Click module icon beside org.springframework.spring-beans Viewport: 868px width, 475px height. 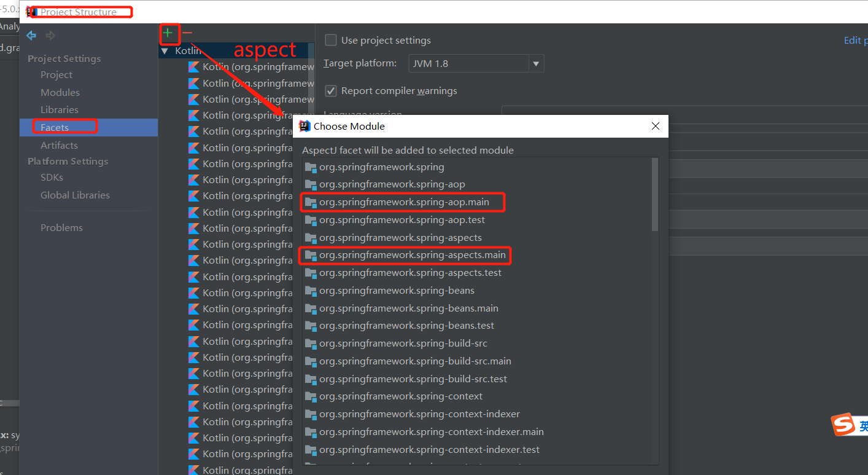tap(311, 291)
